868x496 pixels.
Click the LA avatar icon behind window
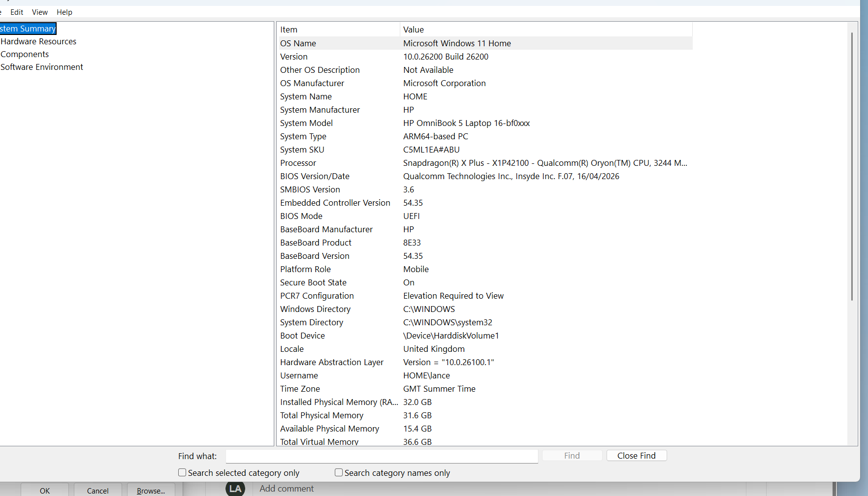pos(235,489)
